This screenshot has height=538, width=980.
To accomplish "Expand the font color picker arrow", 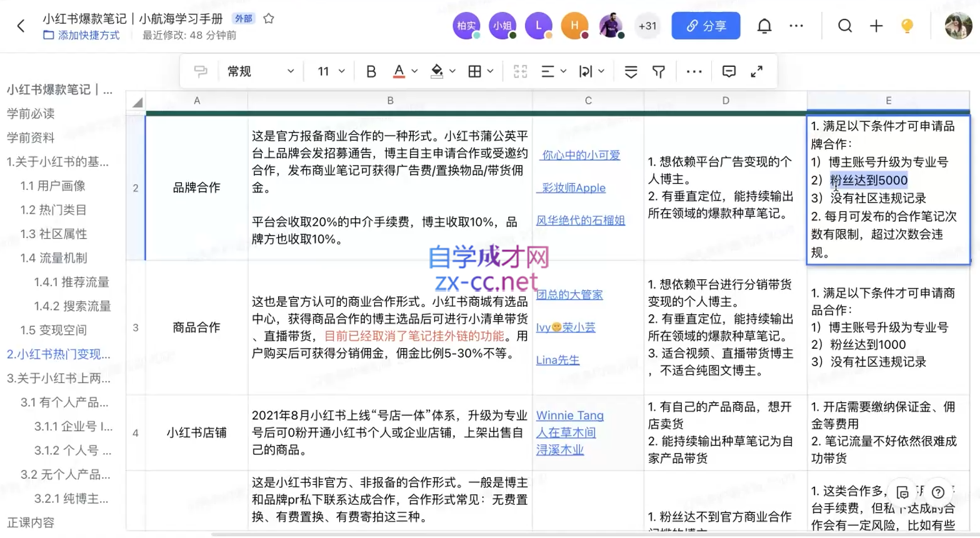I will click(414, 71).
